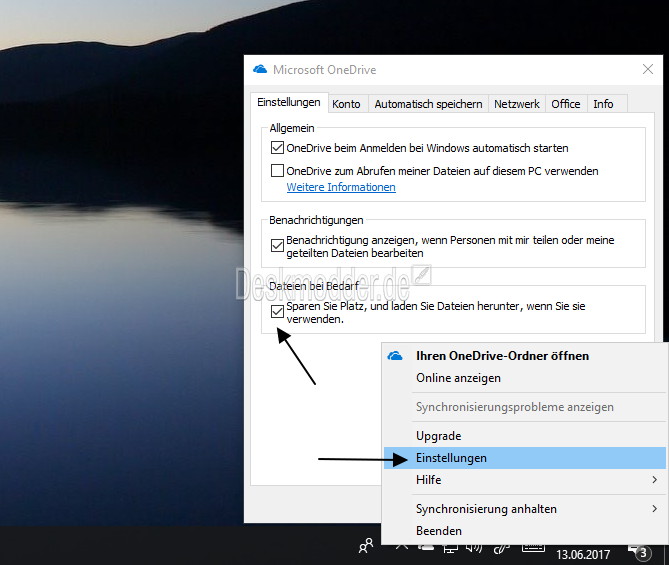Click the network icon in system tray

click(x=450, y=548)
